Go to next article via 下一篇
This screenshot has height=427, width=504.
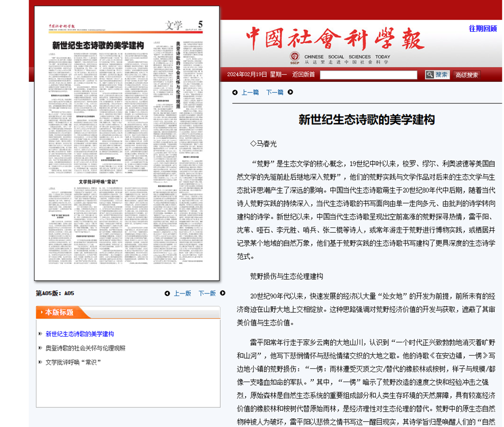(x=275, y=92)
